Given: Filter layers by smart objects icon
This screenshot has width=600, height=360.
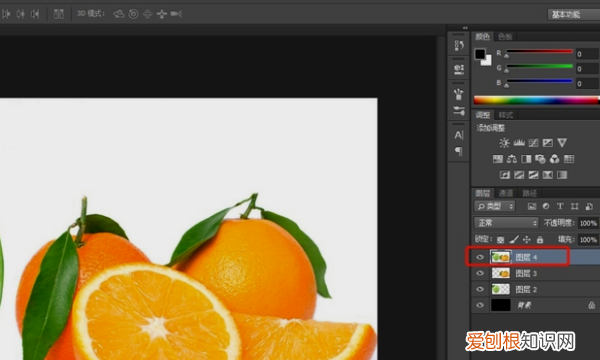Looking at the screenshot, I should click(589, 207).
